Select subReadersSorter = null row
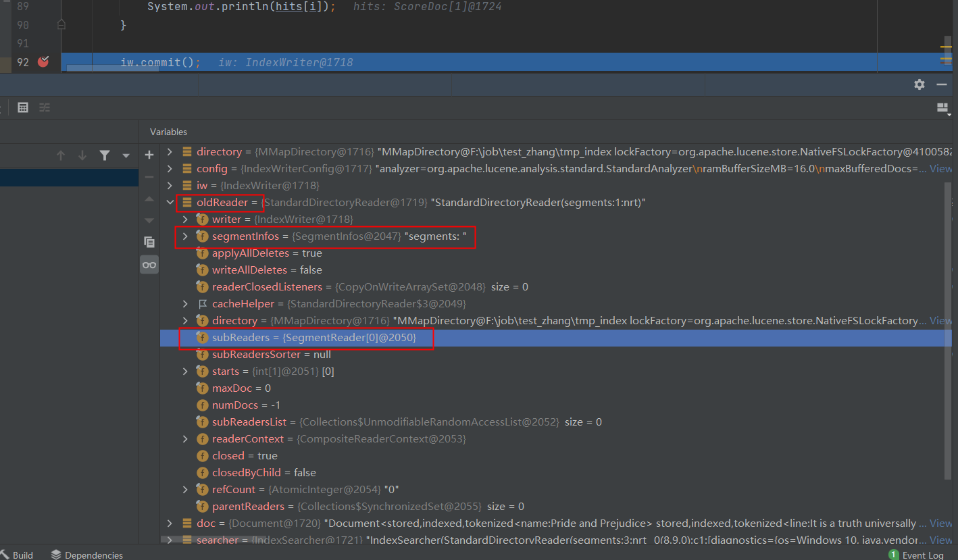Viewport: 958px width, 560px height. point(555,355)
